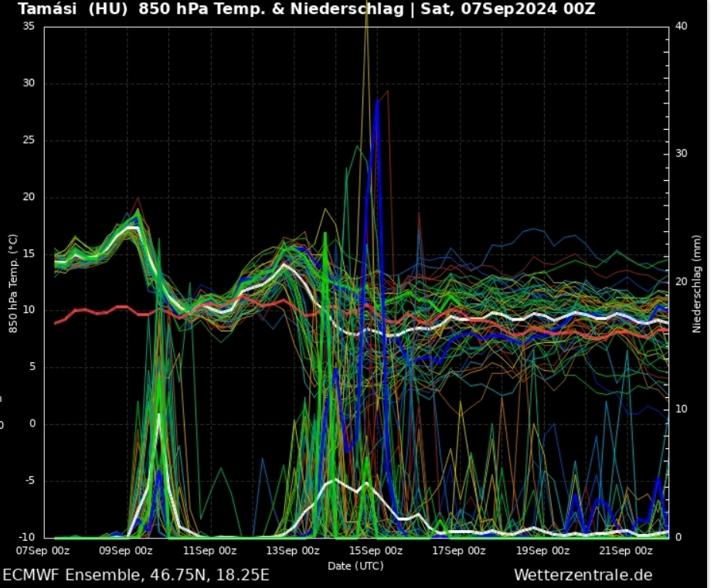714x588 pixels.
Task: Select the 19Sep 00z date tick label
Action: [542, 551]
